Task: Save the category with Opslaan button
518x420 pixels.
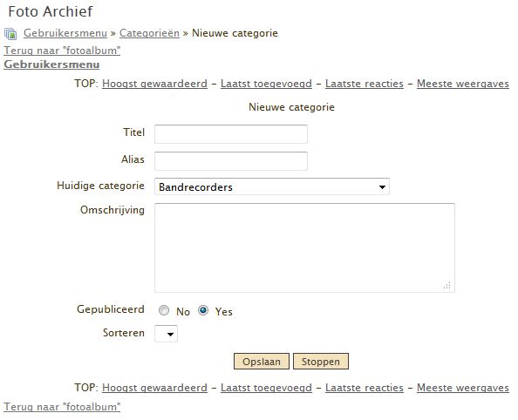Action: click(x=262, y=362)
